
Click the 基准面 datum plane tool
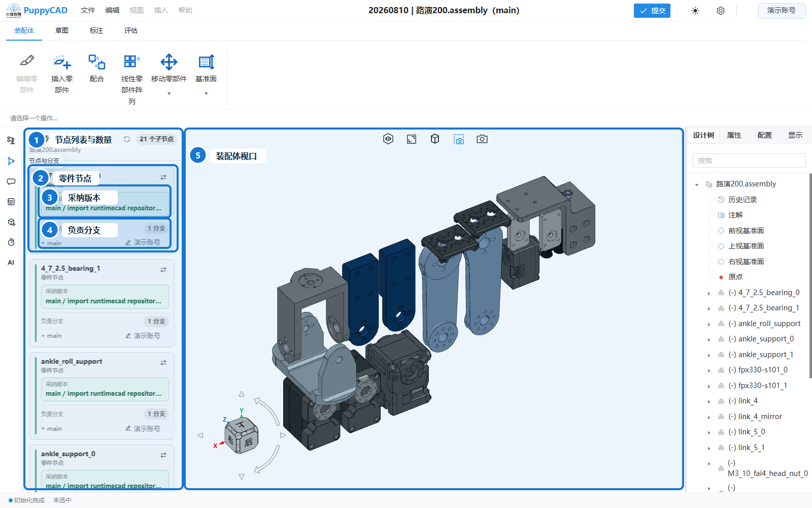pyautogui.click(x=206, y=68)
